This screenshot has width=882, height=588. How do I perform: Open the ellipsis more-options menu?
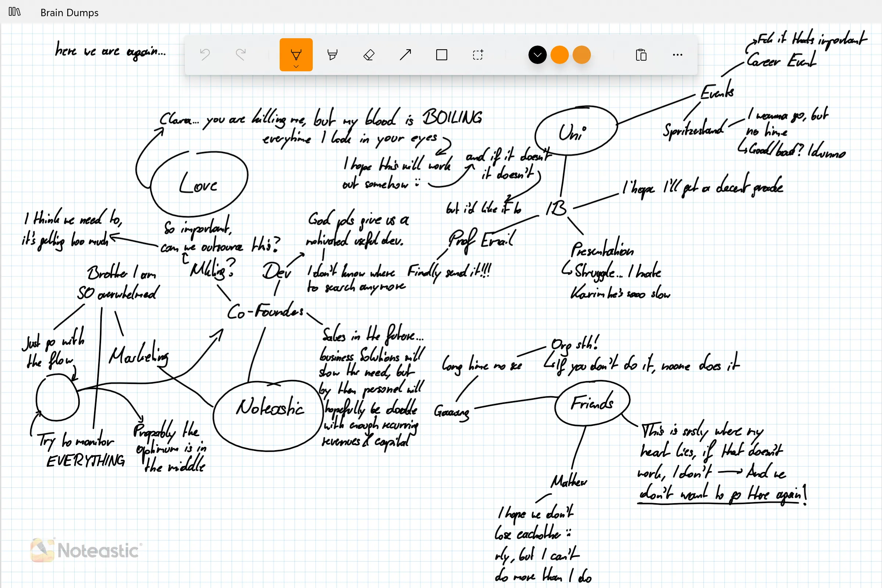(677, 55)
